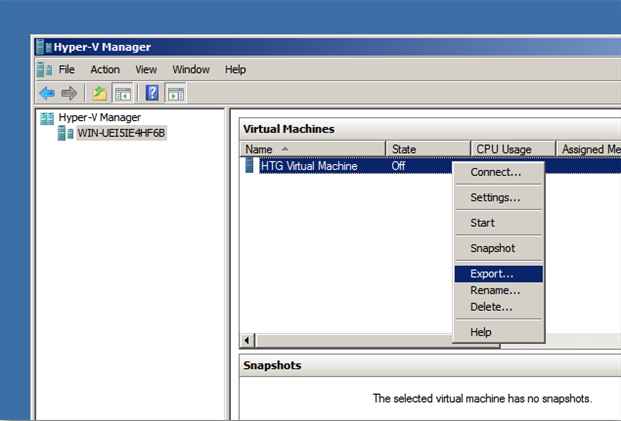The height and width of the screenshot is (421, 621).
Task: Click the Hyper-V Manager tree root icon
Action: coord(47,118)
